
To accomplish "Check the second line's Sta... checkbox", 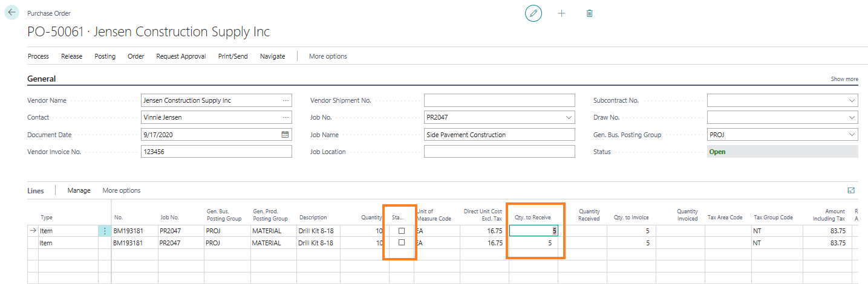I will tap(401, 243).
